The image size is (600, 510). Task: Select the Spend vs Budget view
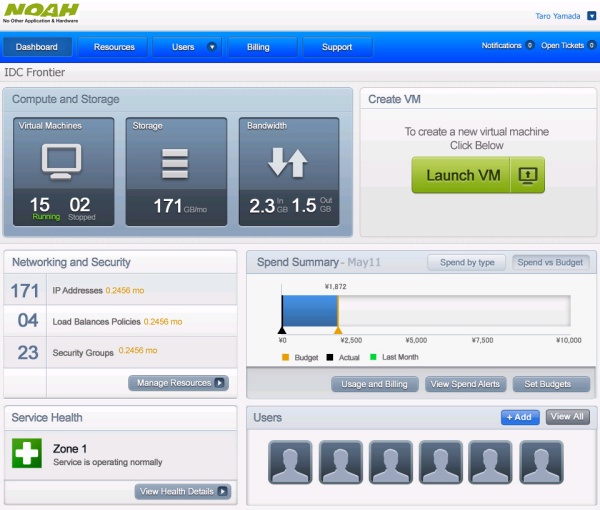point(550,263)
